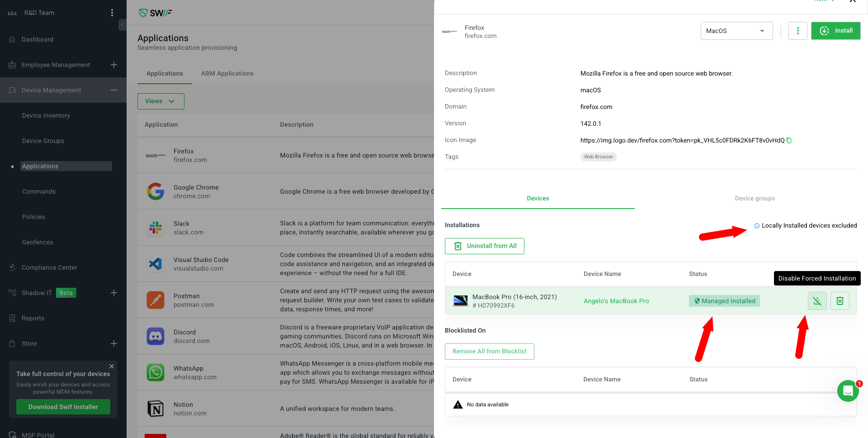Click the Disable Forced Installation icon
Image resolution: width=868 pixels, height=438 pixels.
tap(817, 301)
